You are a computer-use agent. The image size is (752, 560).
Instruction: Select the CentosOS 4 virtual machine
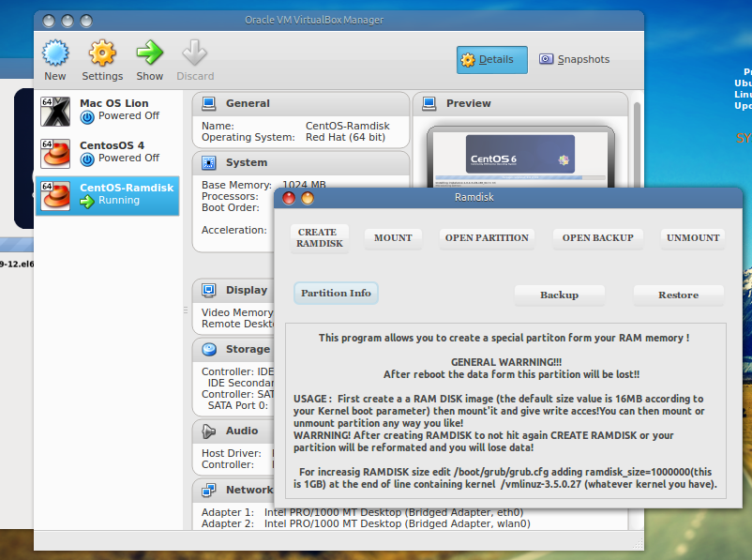[108, 154]
